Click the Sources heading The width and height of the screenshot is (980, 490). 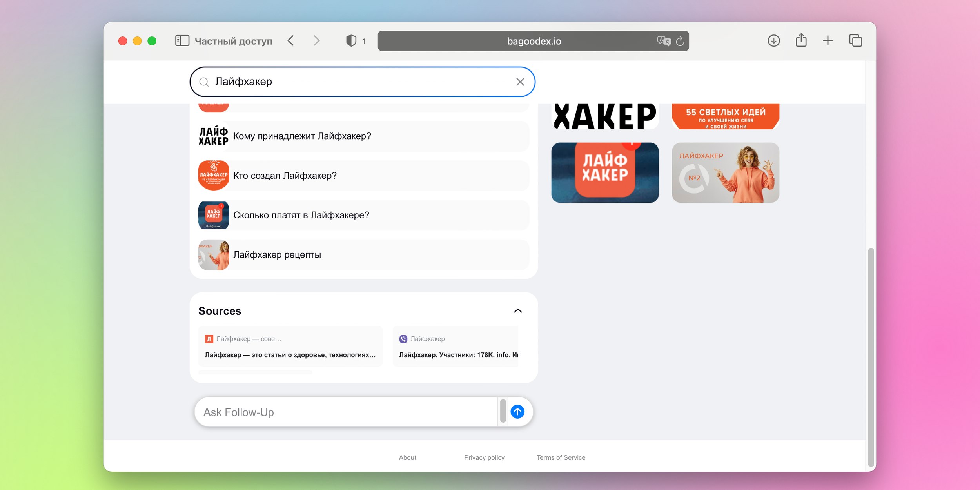click(220, 311)
